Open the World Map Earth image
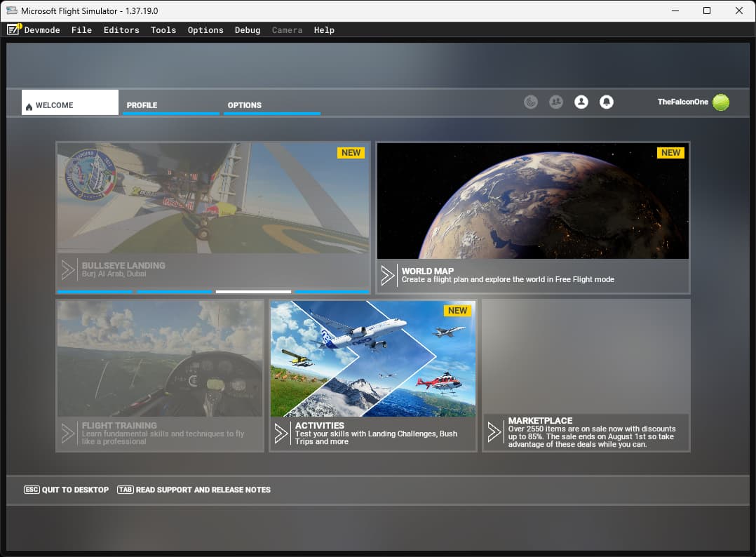 pyautogui.click(x=533, y=201)
